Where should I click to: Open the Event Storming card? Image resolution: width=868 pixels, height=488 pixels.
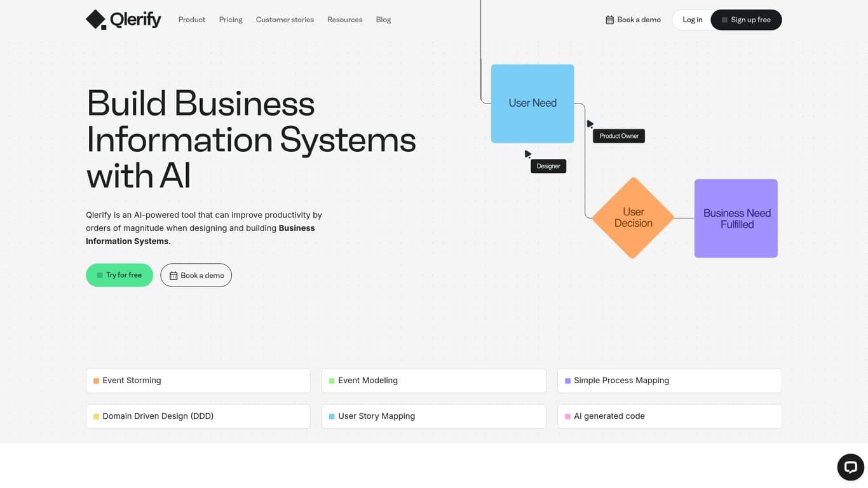coord(198,381)
